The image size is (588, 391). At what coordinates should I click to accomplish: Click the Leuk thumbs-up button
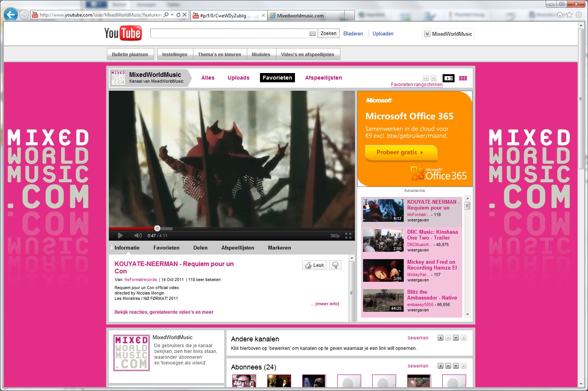coord(315,265)
